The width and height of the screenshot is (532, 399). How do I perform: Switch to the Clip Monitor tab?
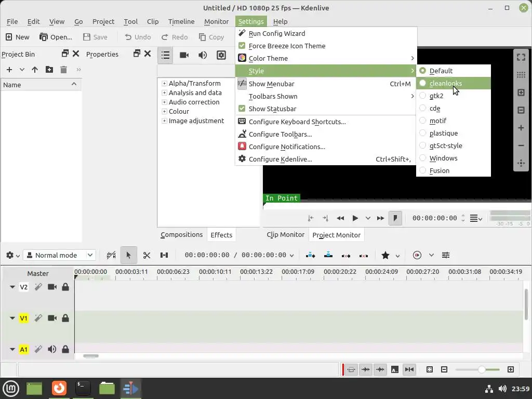point(285,235)
